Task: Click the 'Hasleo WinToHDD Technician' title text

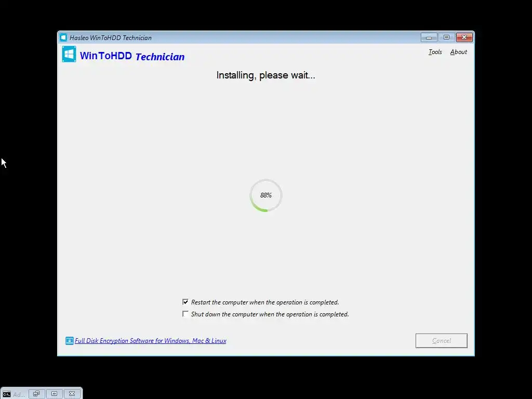Action: [111, 37]
